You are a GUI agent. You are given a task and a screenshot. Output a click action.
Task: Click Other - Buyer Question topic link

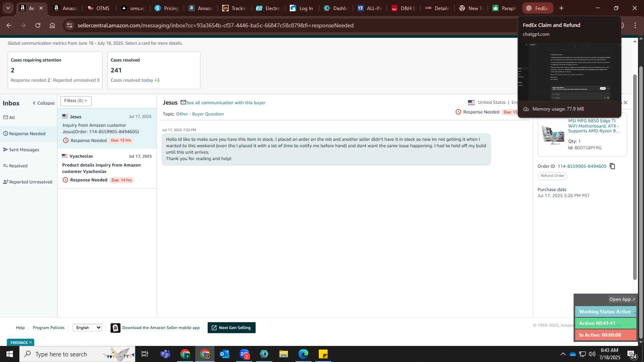(x=200, y=114)
